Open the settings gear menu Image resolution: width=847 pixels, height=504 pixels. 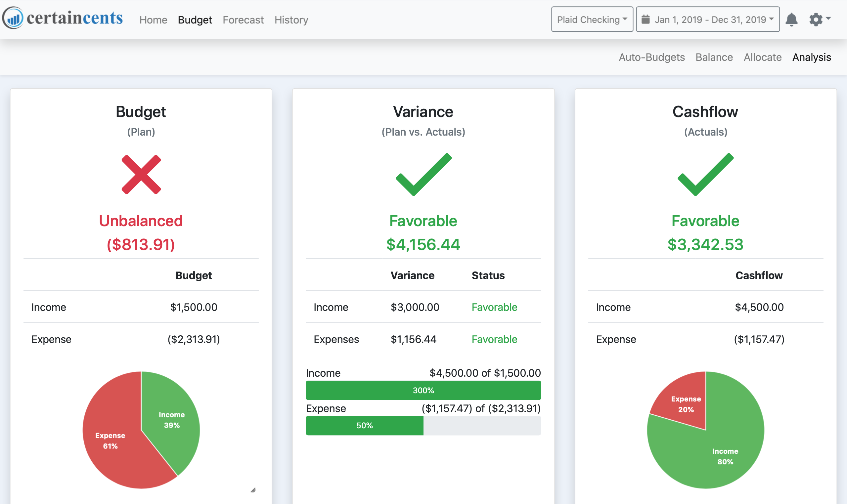point(816,20)
